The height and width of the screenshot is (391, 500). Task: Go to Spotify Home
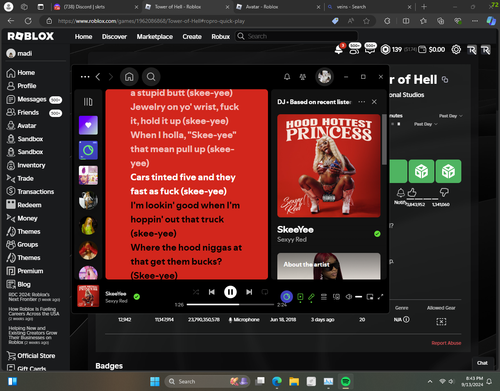pyautogui.click(x=129, y=77)
